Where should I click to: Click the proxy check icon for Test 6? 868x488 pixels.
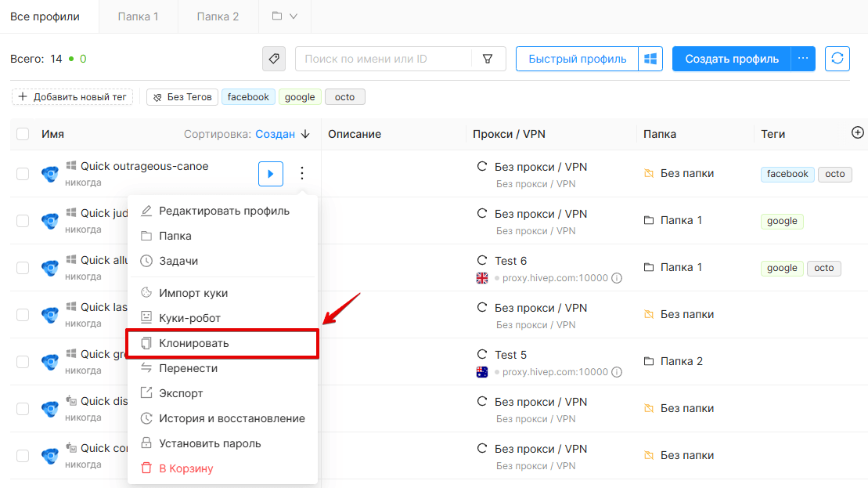[482, 260]
